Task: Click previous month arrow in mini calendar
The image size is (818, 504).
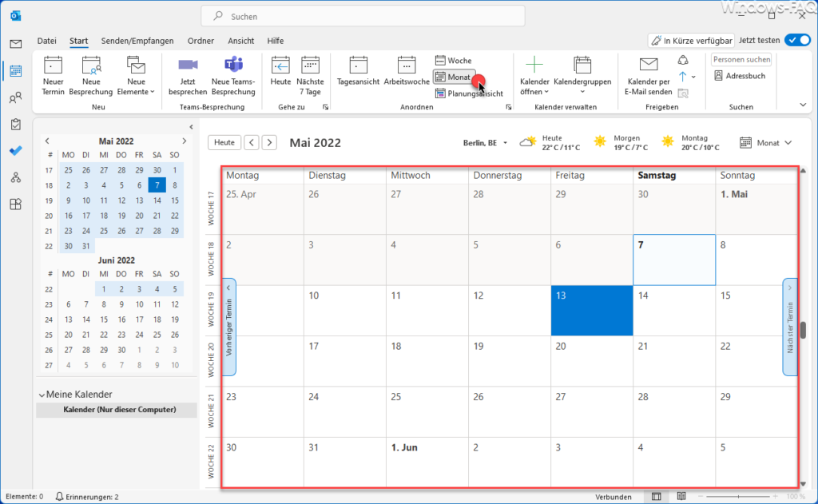Action: (x=47, y=141)
